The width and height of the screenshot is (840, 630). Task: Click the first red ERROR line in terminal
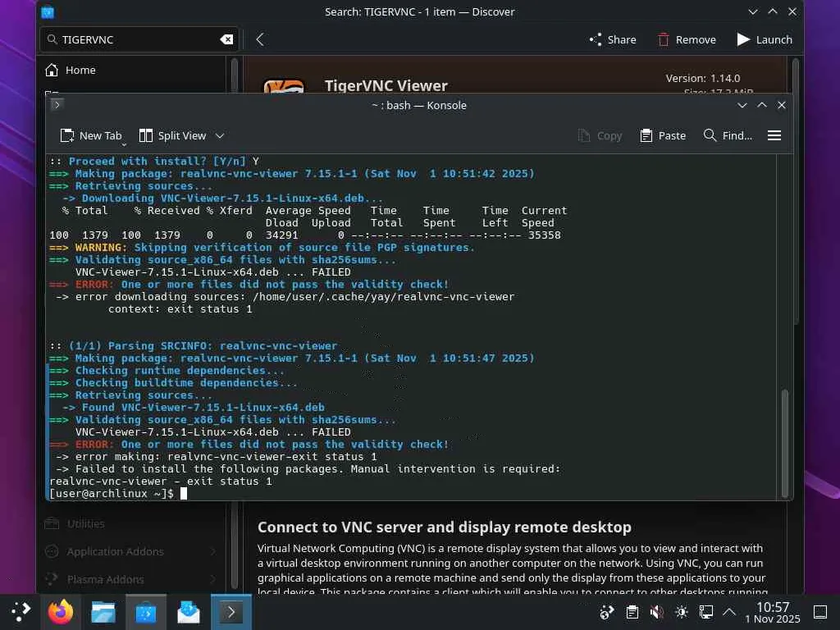(249, 285)
